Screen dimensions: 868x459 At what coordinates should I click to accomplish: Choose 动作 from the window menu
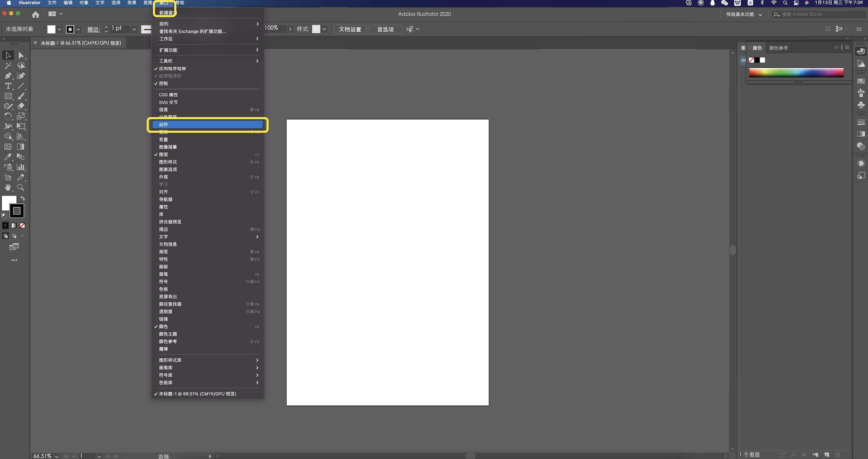tap(207, 125)
